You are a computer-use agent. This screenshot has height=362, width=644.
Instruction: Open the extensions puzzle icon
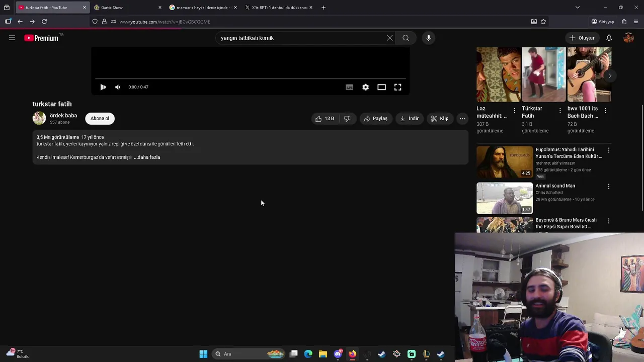[x=624, y=22]
